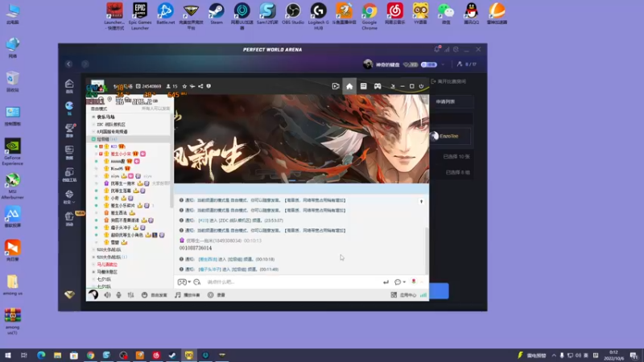Open Edge browser in taskbar

point(41,355)
